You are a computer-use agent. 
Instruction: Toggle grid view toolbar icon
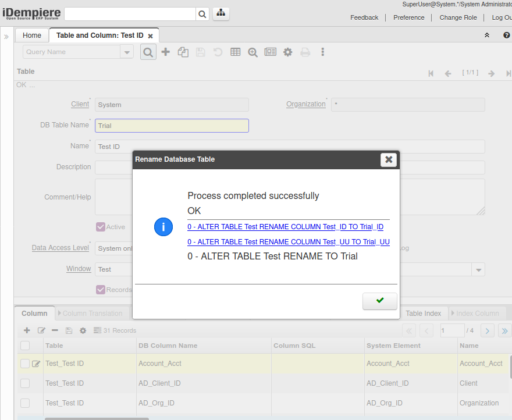(235, 52)
